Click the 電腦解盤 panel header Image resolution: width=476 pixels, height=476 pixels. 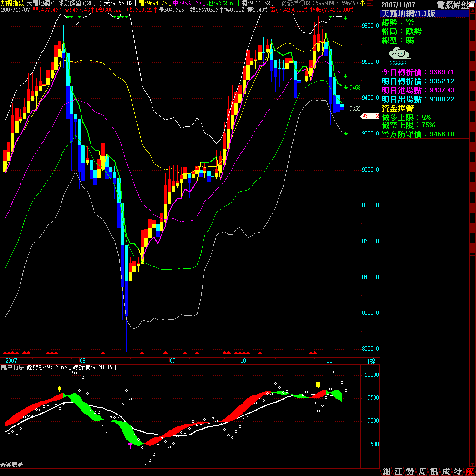(453, 4)
